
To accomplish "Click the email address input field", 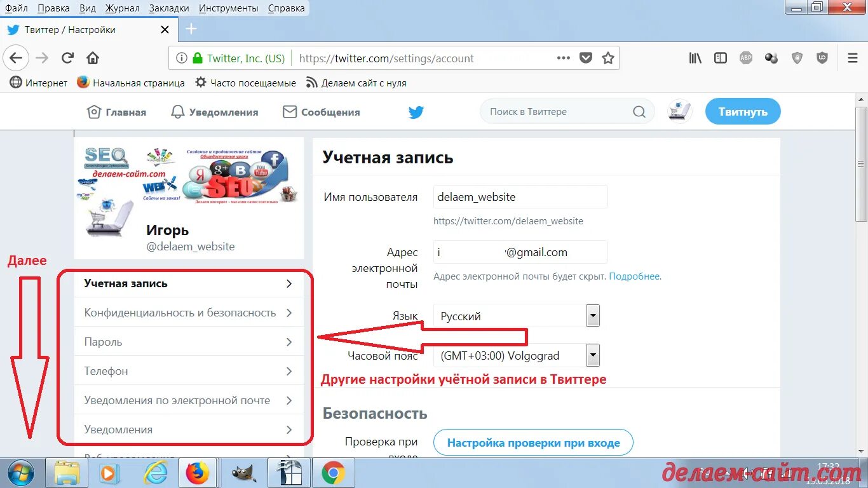I will tap(520, 252).
